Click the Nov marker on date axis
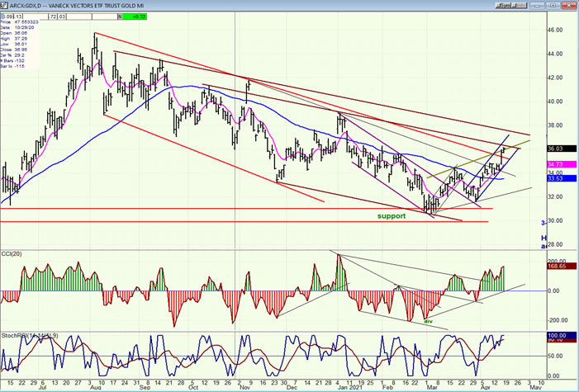Image resolution: width=579 pixels, height=392 pixels. (245, 384)
